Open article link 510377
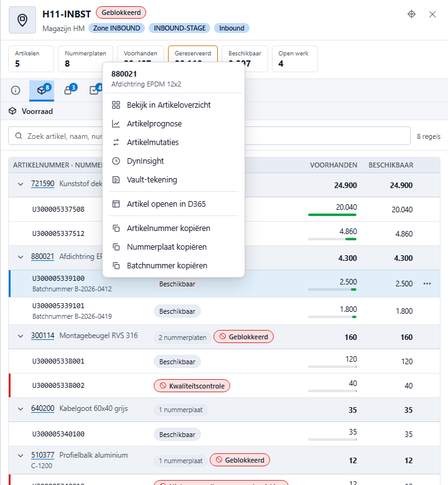This screenshot has height=485, width=448. (43, 455)
